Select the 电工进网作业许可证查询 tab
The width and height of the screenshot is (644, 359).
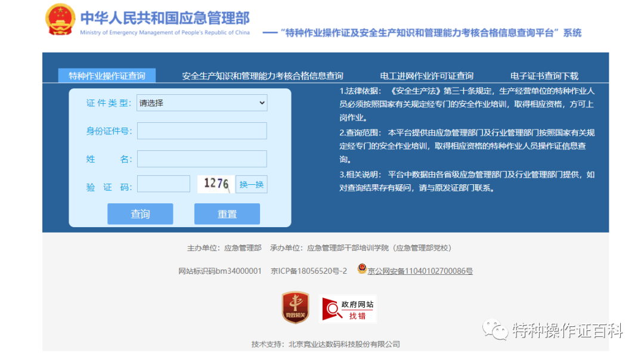click(x=427, y=76)
